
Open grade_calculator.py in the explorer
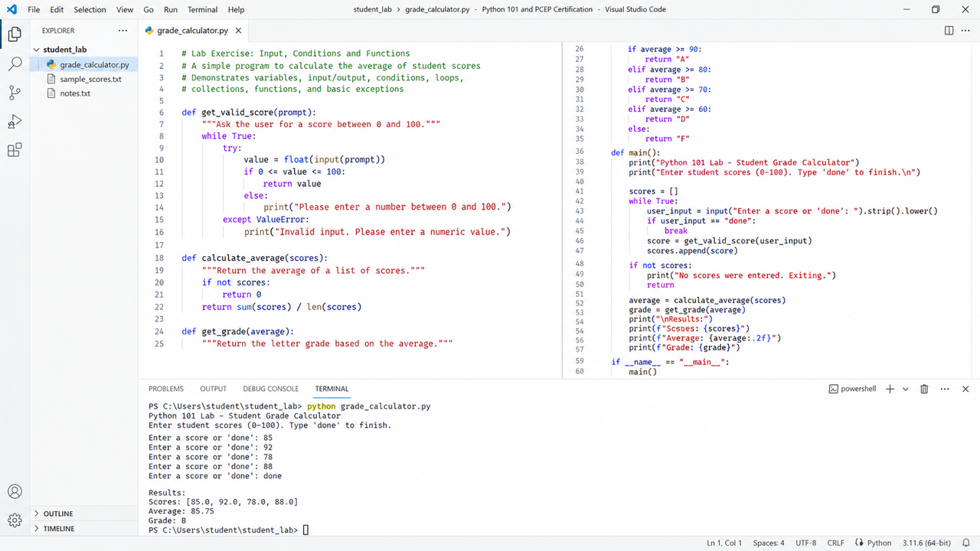[84, 64]
